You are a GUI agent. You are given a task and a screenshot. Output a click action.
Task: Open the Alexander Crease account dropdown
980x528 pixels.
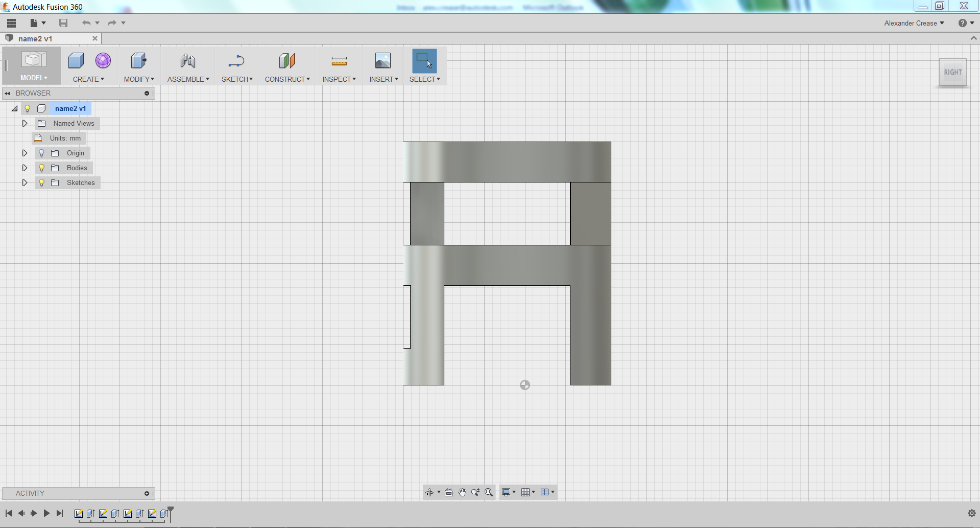(x=914, y=23)
